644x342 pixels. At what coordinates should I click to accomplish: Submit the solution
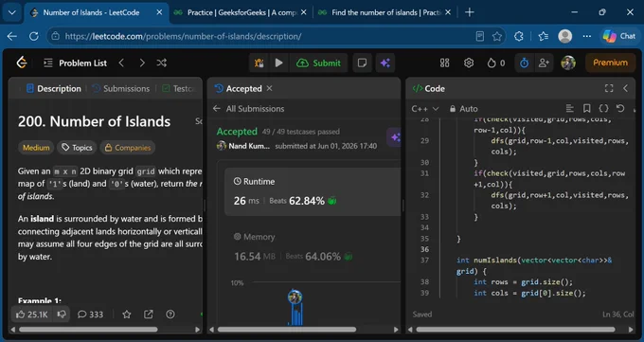[x=319, y=63]
